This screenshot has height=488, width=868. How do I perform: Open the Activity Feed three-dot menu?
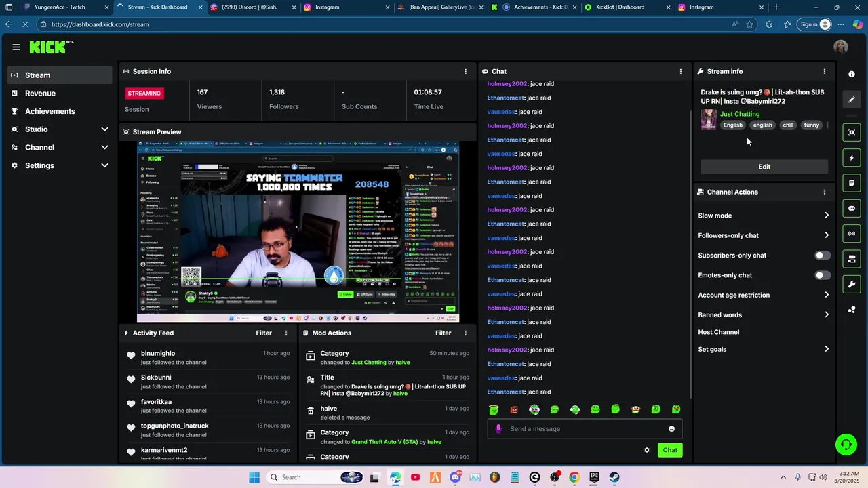286,333
